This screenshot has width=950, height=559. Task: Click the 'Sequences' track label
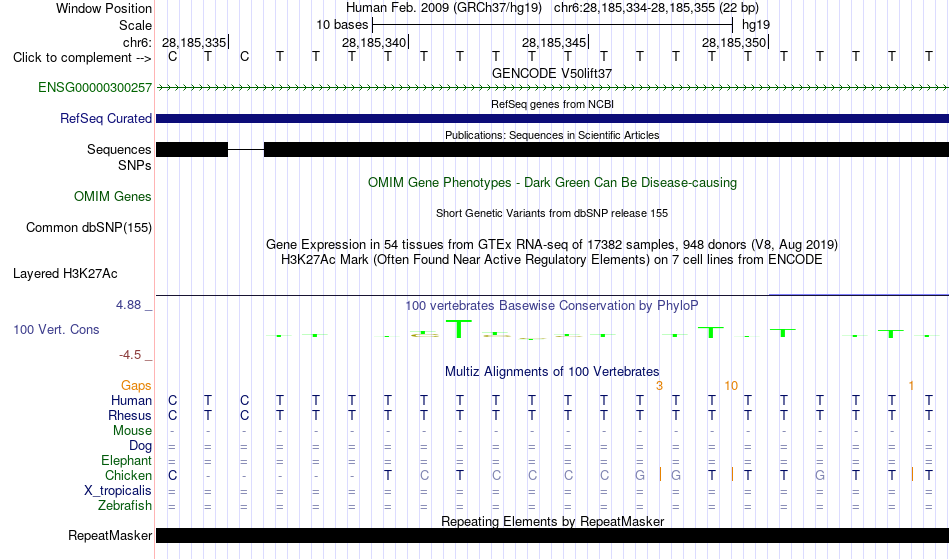pos(119,150)
